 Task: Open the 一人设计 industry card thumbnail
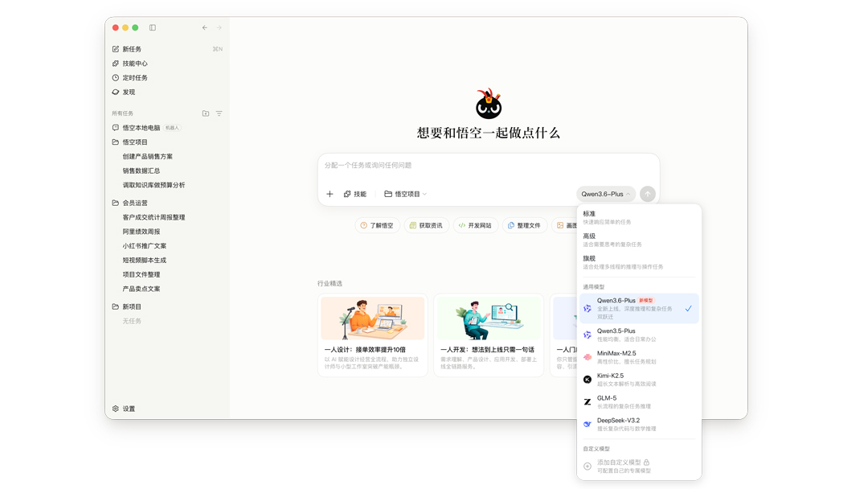(372, 318)
